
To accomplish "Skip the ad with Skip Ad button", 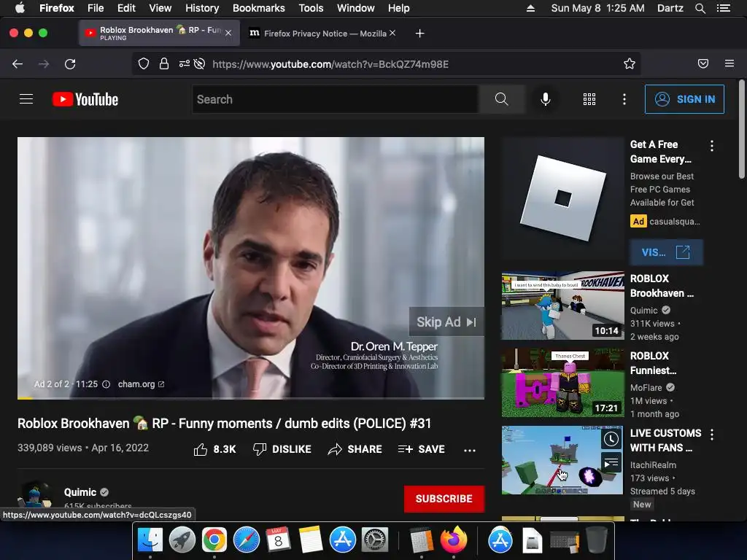I will (446, 322).
